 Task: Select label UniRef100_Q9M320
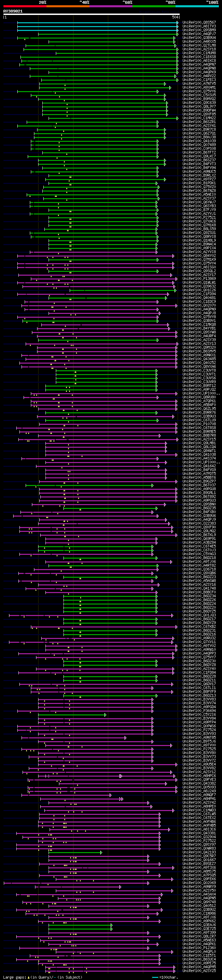coord(199,347)
